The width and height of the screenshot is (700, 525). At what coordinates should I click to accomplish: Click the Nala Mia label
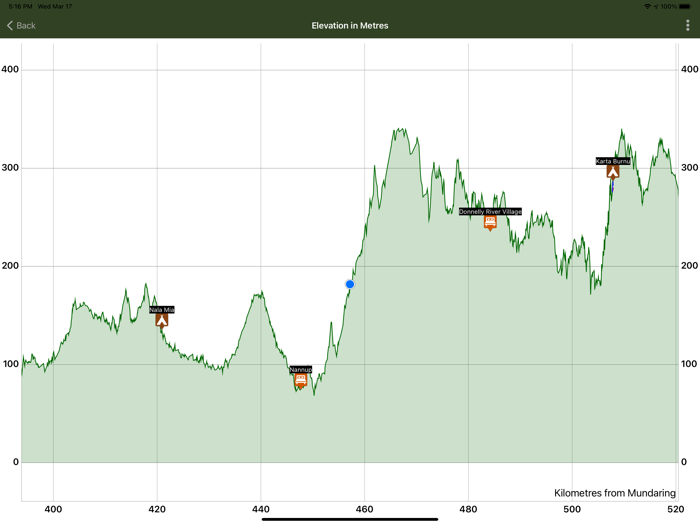pyautogui.click(x=162, y=309)
